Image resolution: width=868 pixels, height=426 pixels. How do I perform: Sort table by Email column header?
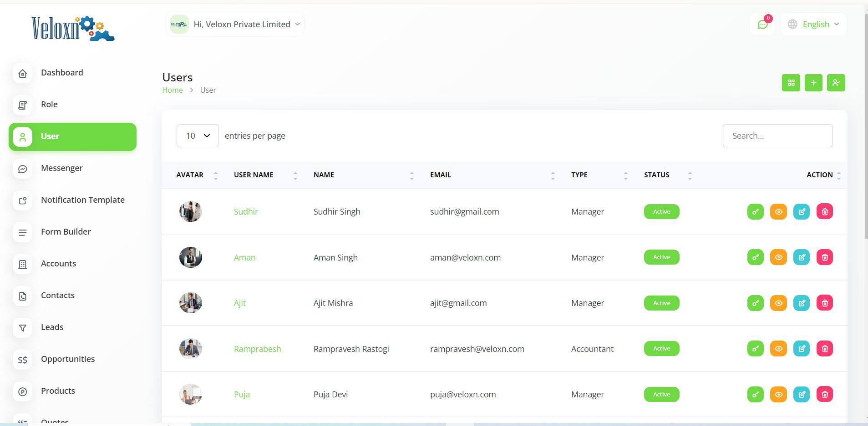tap(441, 175)
